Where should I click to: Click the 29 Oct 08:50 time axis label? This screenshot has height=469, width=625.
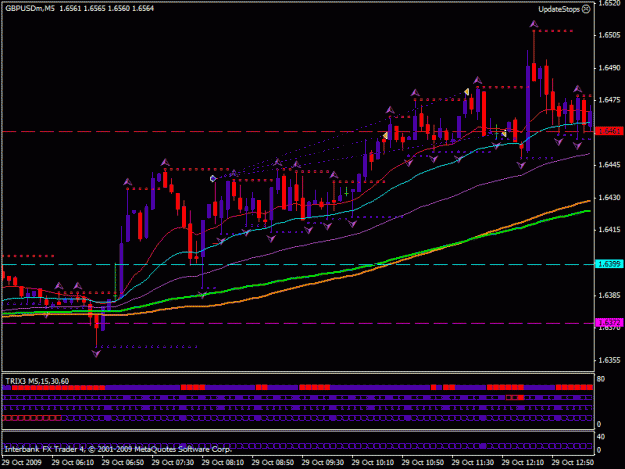pos(273,462)
